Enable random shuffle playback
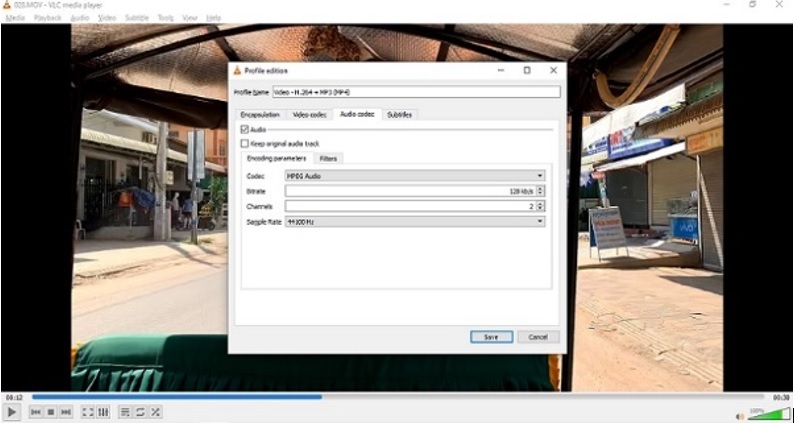The height and width of the screenshot is (425, 797). [x=155, y=412]
